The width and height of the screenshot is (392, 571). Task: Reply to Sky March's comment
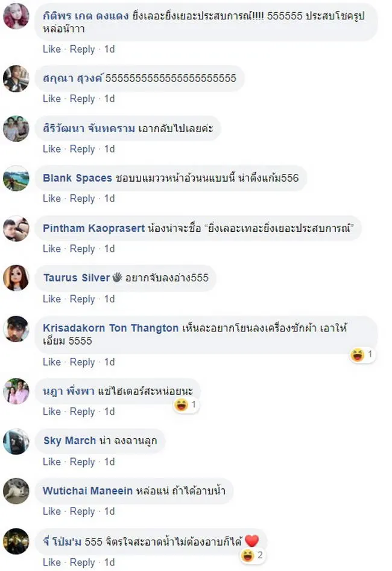point(82,462)
